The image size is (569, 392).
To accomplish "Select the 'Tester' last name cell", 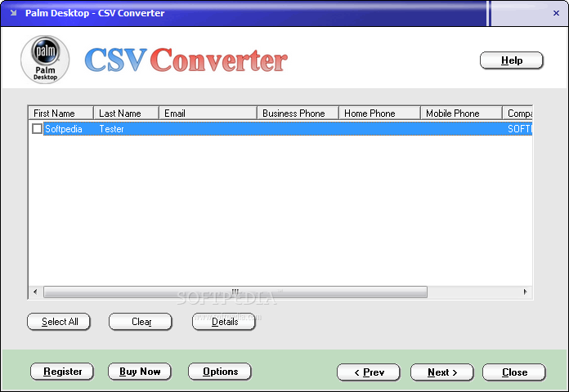I will tap(111, 129).
